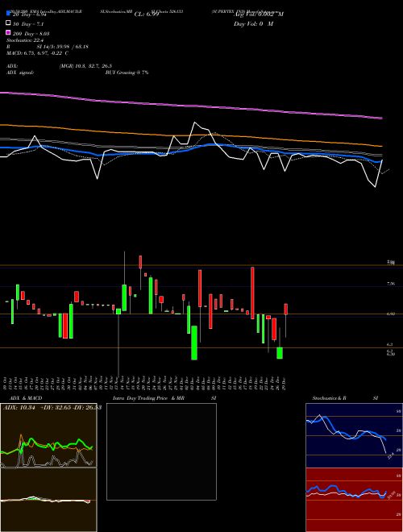Select the '200 Day = 8.03' legend text
The height and width of the screenshot is (532, 403).
coord(31,34)
